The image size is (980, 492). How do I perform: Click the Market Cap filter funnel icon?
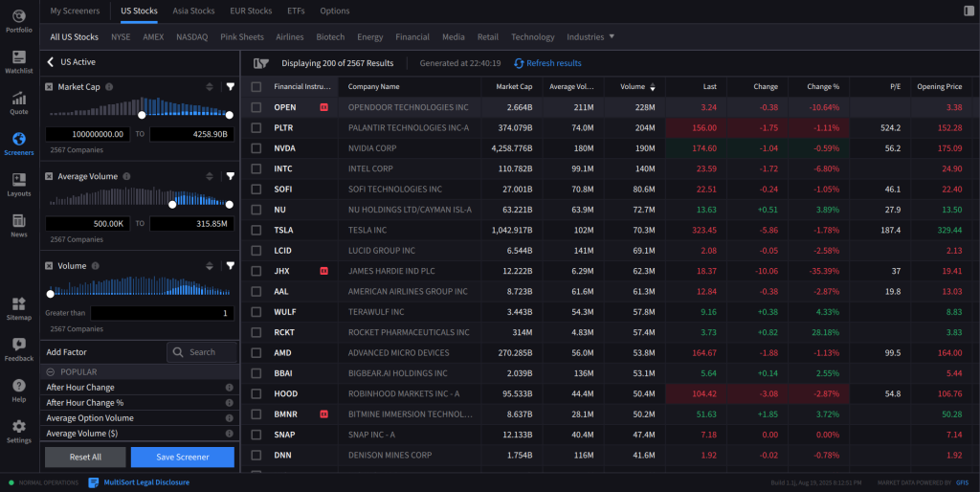tap(230, 87)
